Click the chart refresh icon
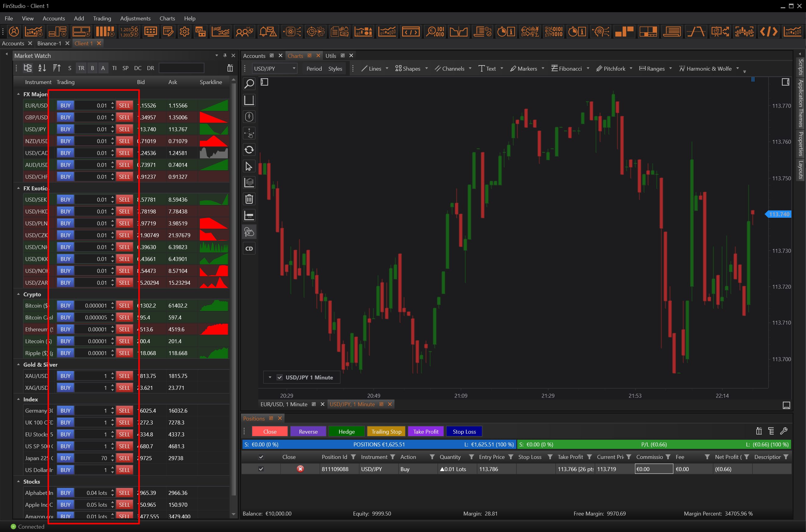Image resolution: width=806 pixels, height=532 pixels. click(249, 150)
